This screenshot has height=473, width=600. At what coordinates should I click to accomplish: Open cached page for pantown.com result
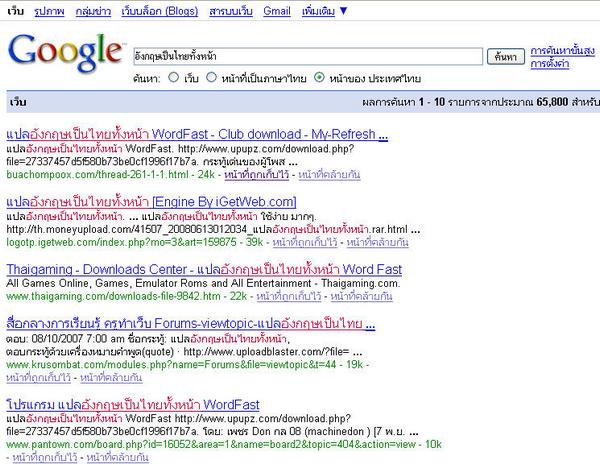tap(45, 458)
